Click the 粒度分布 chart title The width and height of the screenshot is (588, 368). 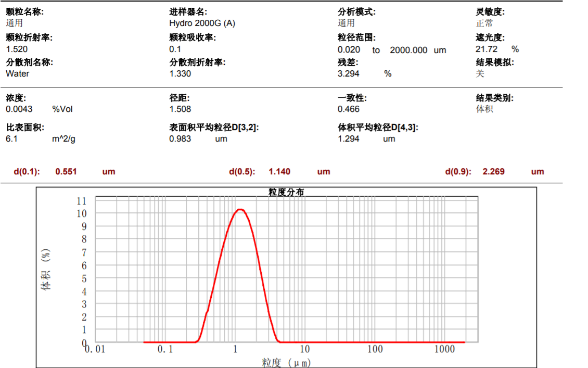point(286,192)
